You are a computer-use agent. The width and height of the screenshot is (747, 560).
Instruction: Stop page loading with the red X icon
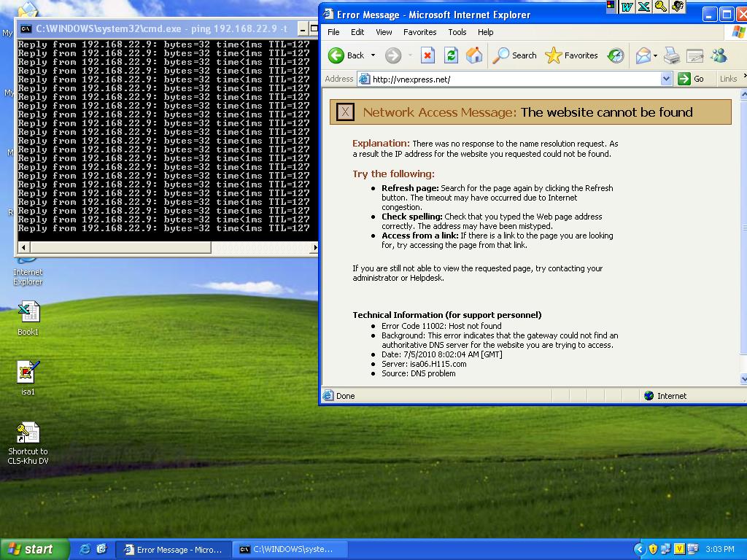click(427, 55)
